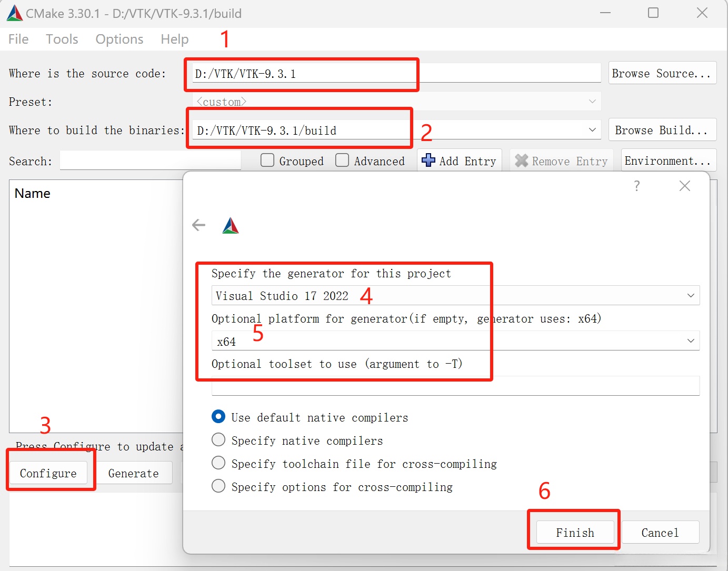Open the Options menu

(x=119, y=39)
